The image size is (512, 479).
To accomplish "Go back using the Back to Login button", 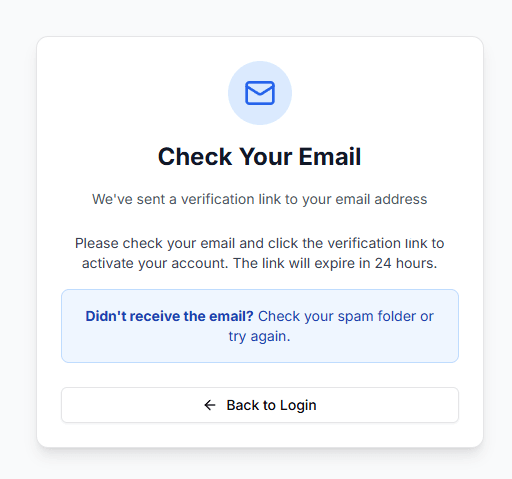I will pos(260,405).
